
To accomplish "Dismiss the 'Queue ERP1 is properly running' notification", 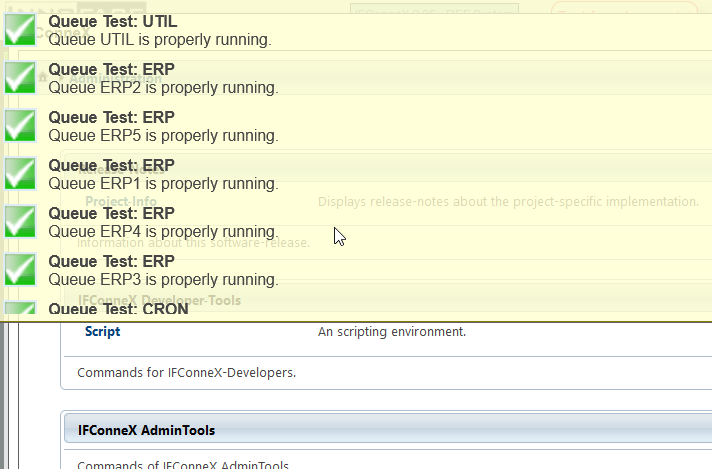I will pos(163,184).
